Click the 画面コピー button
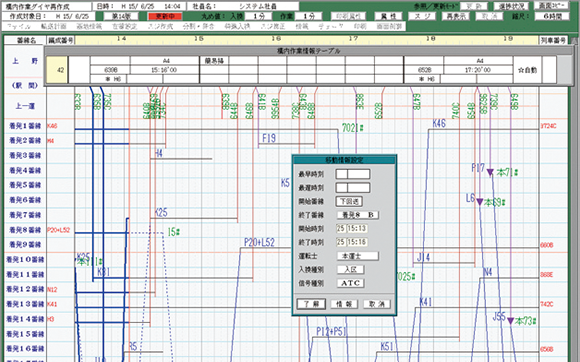Image resolution: width=580 pixels, height=362 pixels. 551,6
